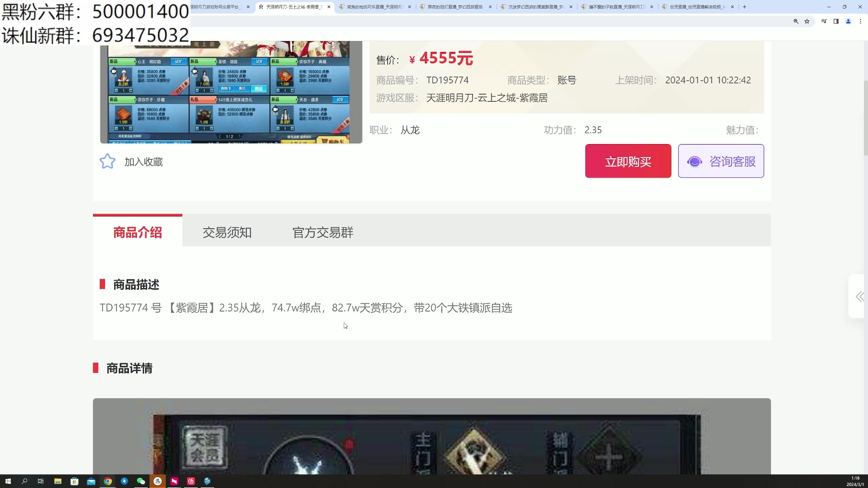Open the 沉迷梦幻西游的蛋黄酥直播 browser tab
This screenshot has width=868, height=488.
[536, 7]
